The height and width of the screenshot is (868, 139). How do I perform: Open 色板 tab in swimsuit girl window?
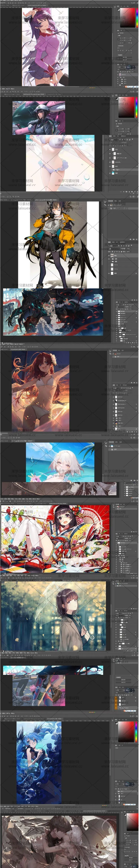click(x=120, y=95)
